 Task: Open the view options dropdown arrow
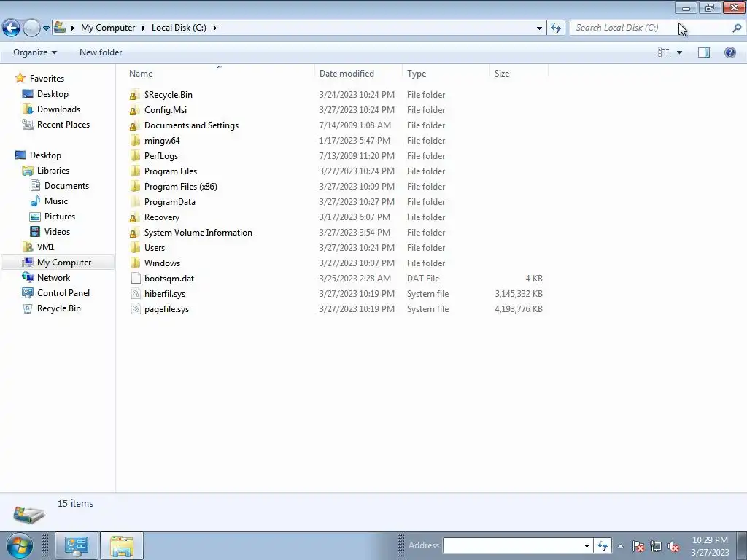pyautogui.click(x=679, y=52)
